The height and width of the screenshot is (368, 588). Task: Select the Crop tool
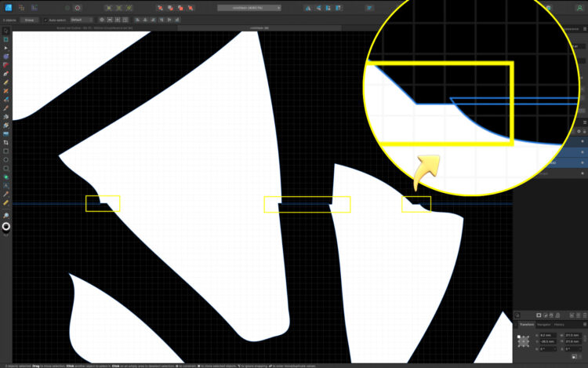click(6, 142)
